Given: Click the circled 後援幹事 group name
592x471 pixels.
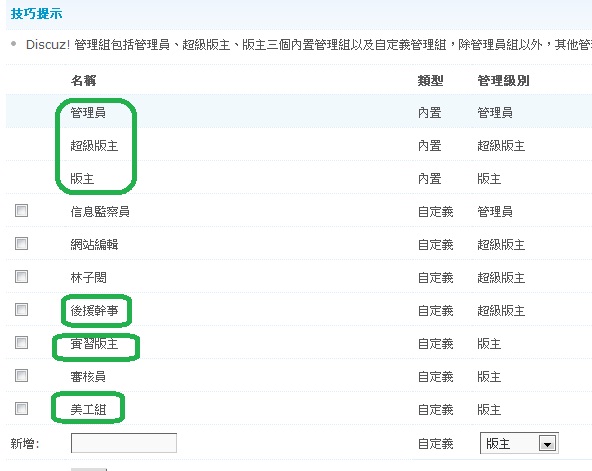Looking at the screenshot, I should pos(94,311).
